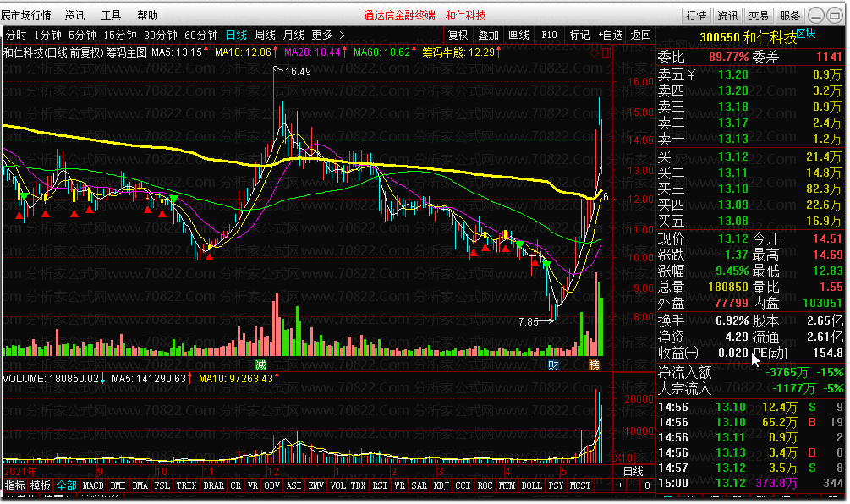Select the ROC indicator tab

485,485
